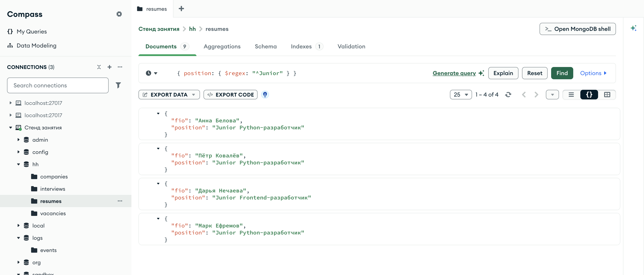Viewport: 644px width, 275px height.
Task: Click Export Code button
Action: coord(230,95)
